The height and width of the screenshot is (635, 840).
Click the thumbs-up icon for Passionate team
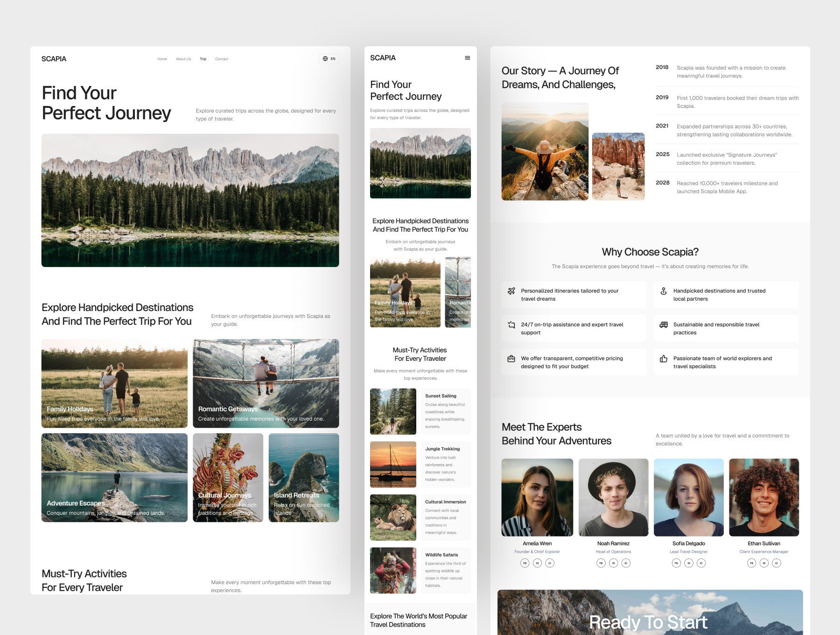(x=664, y=359)
